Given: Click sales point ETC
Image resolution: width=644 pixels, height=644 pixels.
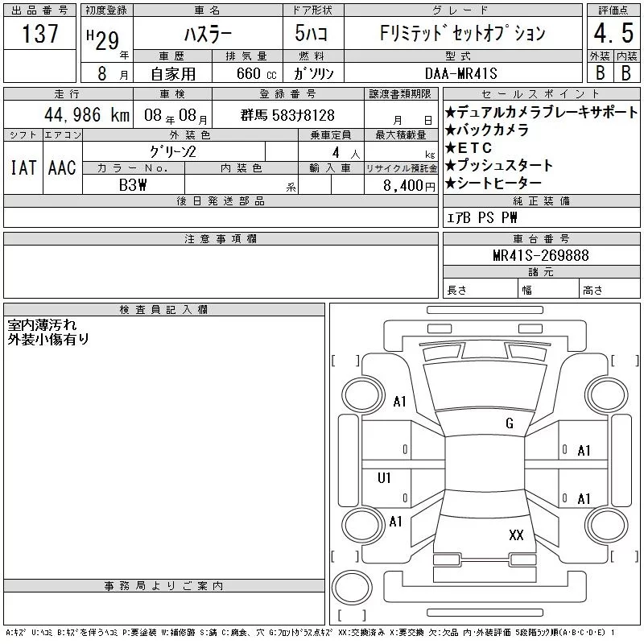Looking at the screenshot, I should (469, 147).
